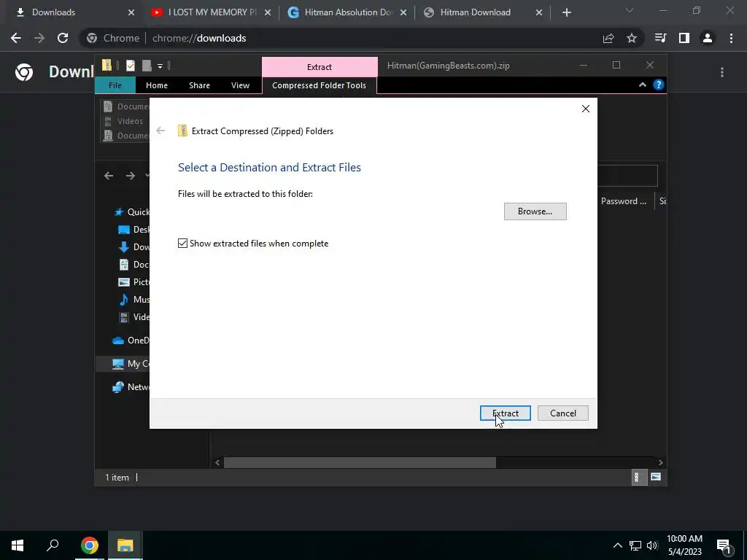Viewport: 747px width, 560px height.
Task: Open Downloads page three-dot menu
Action: coord(722,72)
